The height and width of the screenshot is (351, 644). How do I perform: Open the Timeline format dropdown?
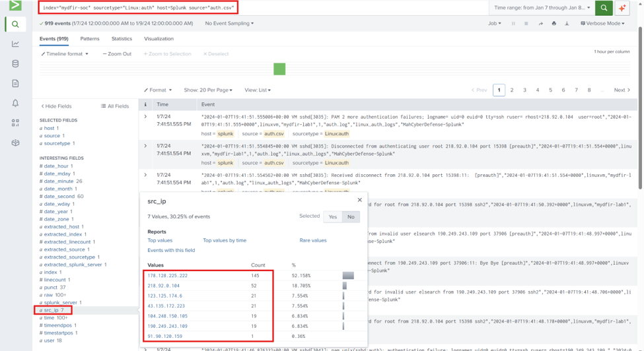coord(65,53)
